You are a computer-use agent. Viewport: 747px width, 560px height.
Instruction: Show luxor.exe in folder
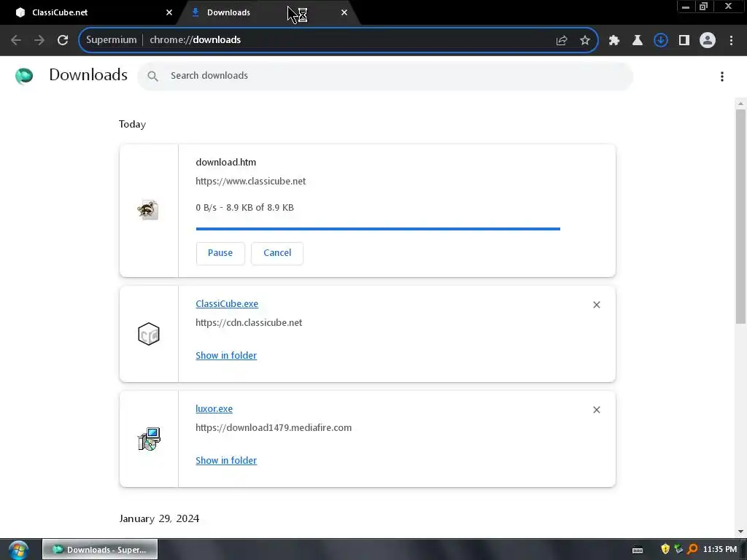[x=226, y=461]
